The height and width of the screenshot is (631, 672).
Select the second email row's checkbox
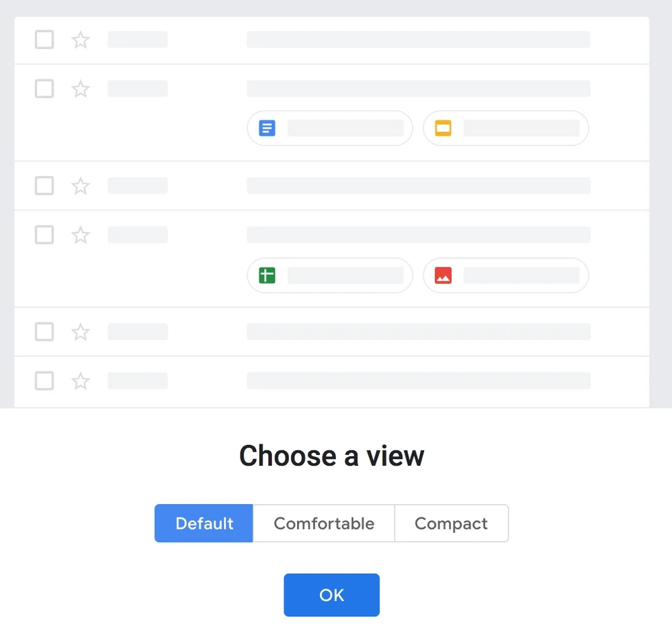44,89
